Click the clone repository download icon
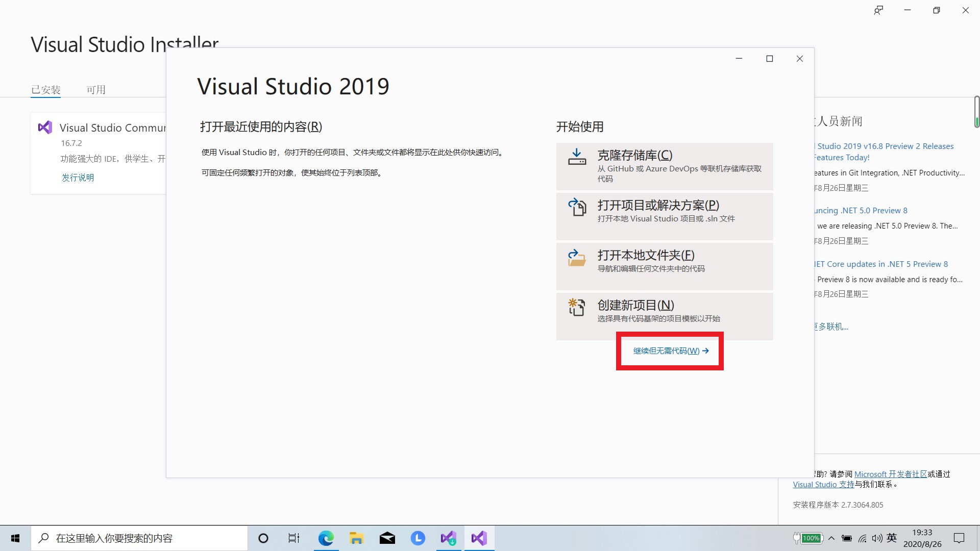The image size is (980, 551). tap(577, 157)
